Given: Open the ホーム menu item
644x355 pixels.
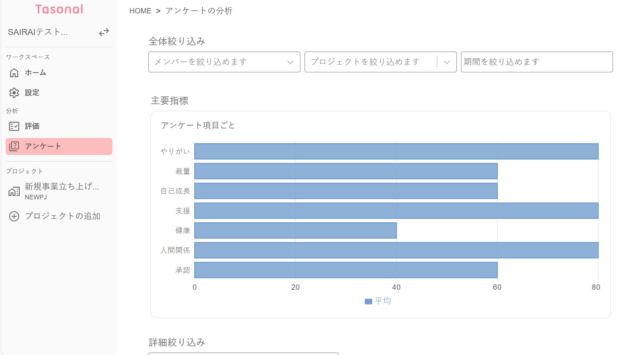Looking at the screenshot, I should (x=35, y=73).
